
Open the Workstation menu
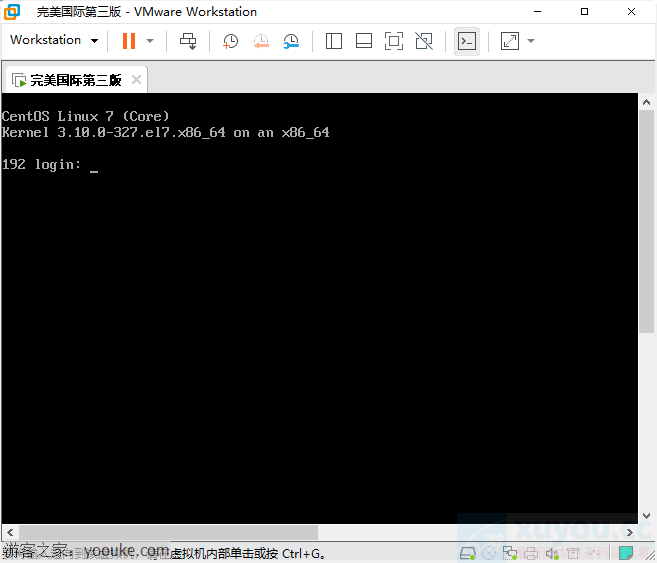click(x=54, y=40)
